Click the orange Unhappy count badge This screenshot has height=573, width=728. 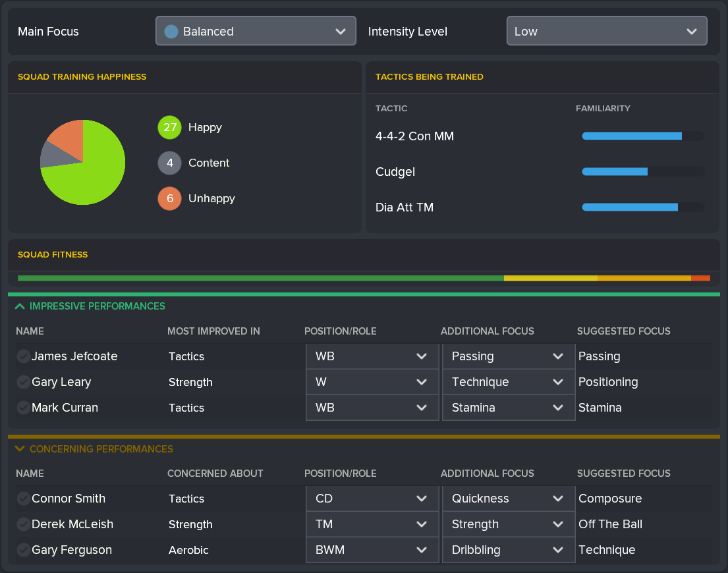coord(170,198)
